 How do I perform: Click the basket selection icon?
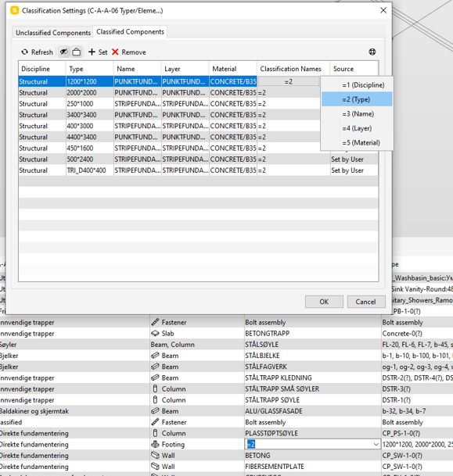(76, 52)
